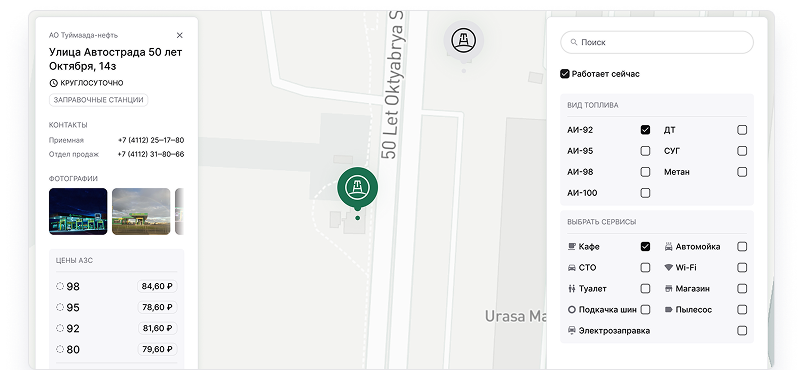Click the ЗАПРАВОЧНЫЕ СТАНЦИИ tag

[98, 100]
